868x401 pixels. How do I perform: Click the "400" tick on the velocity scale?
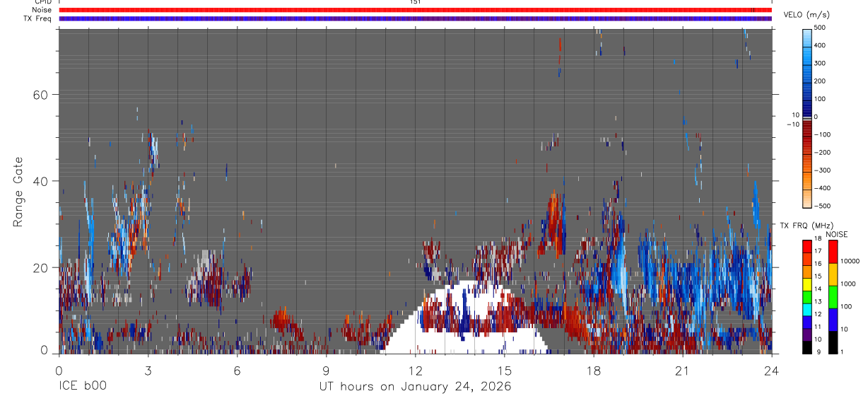pyautogui.click(x=821, y=45)
